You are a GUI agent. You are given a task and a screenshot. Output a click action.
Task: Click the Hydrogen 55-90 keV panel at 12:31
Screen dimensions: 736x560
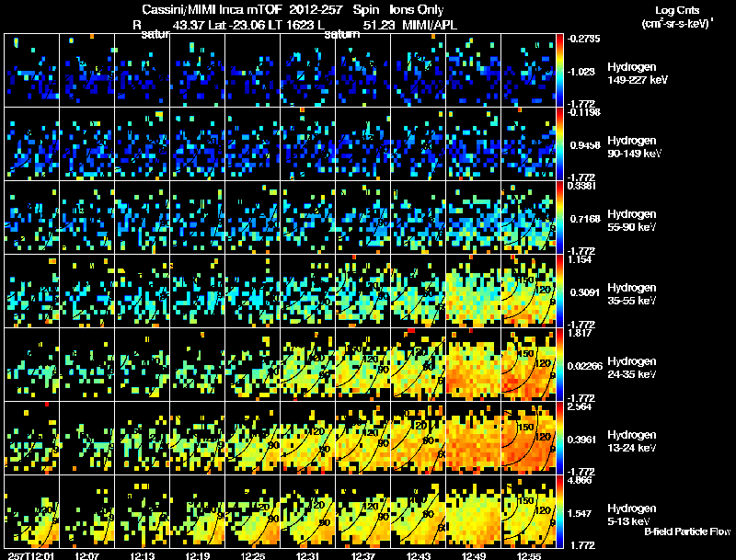point(308,217)
